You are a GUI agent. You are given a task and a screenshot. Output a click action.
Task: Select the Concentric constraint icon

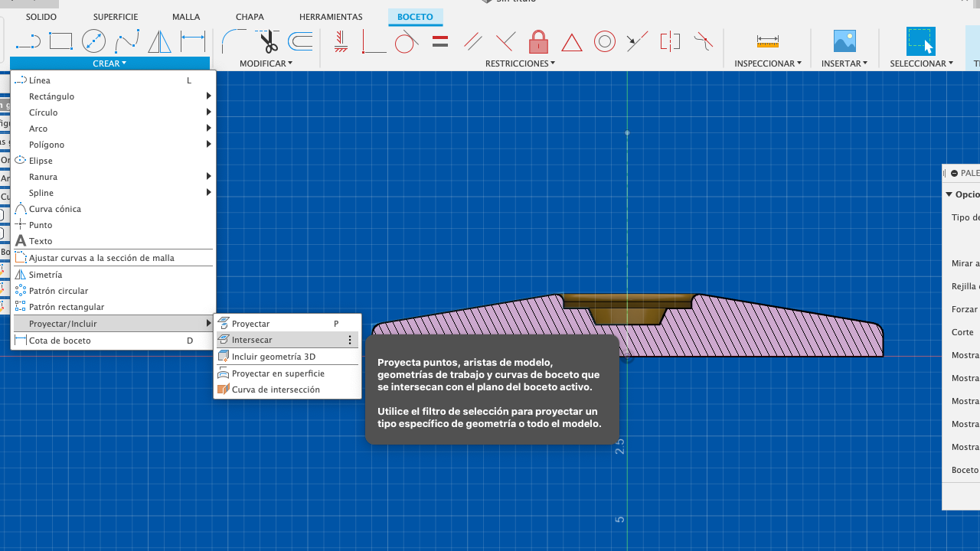(605, 41)
